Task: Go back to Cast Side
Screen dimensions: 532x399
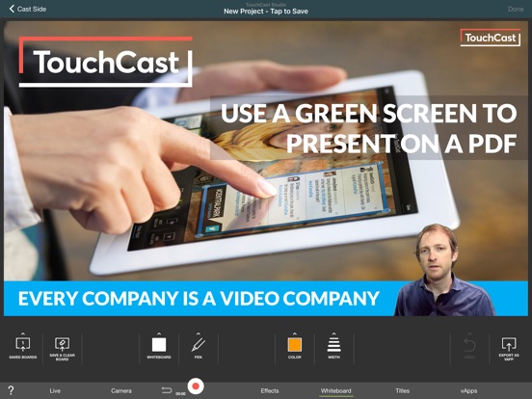Action: click(28, 9)
